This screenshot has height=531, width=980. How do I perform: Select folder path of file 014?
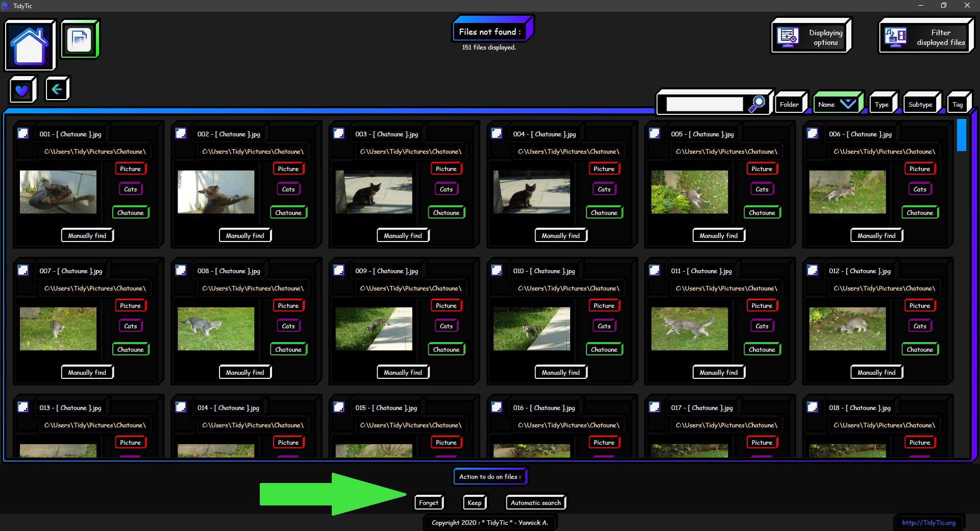(253, 425)
